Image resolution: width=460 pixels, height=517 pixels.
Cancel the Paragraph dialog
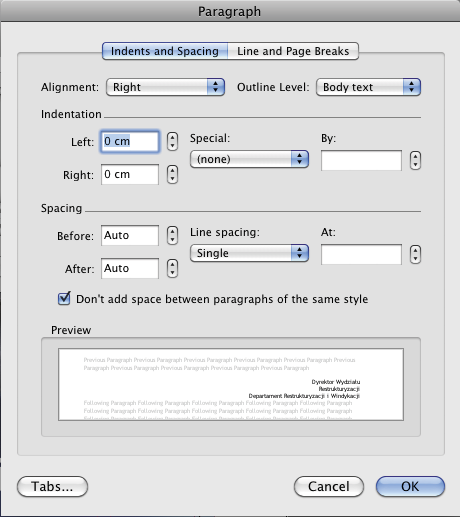tap(329, 486)
